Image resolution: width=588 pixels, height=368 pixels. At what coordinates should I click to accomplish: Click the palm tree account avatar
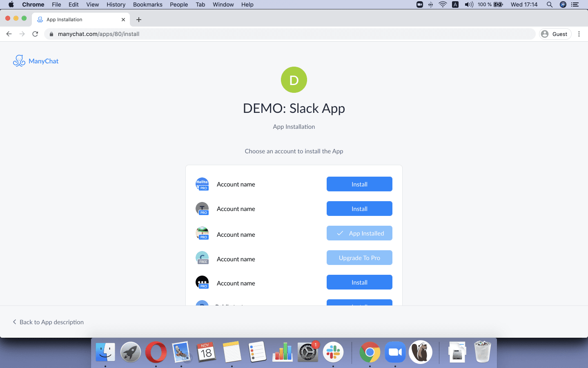(202, 233)
